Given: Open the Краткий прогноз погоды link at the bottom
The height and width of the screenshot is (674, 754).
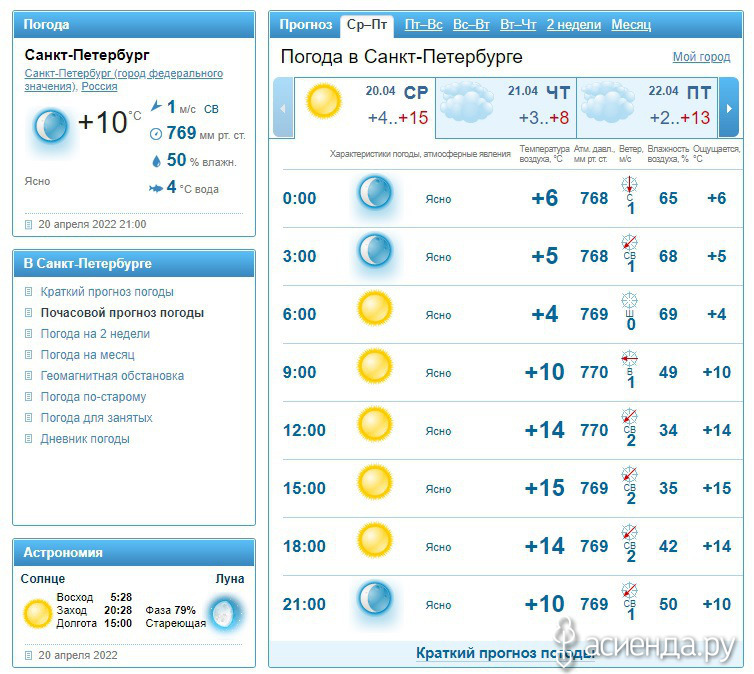Looking at the screenshot, I should click(505, 653).
